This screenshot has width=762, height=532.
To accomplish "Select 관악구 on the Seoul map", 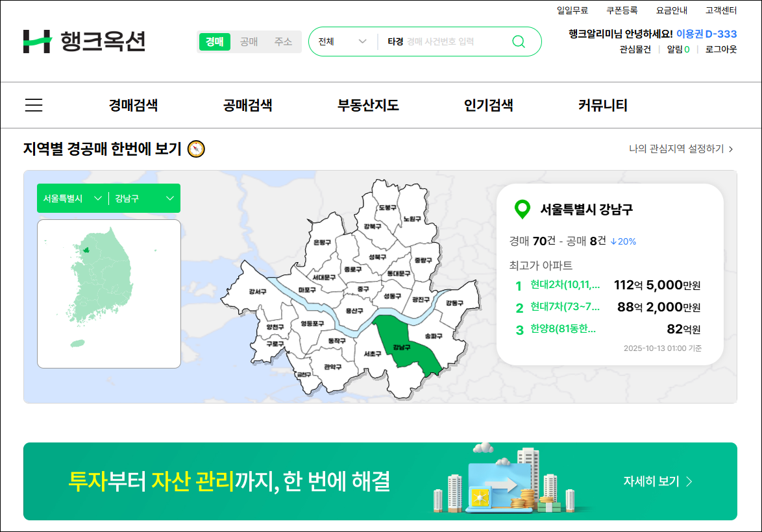I will [333, 367].
